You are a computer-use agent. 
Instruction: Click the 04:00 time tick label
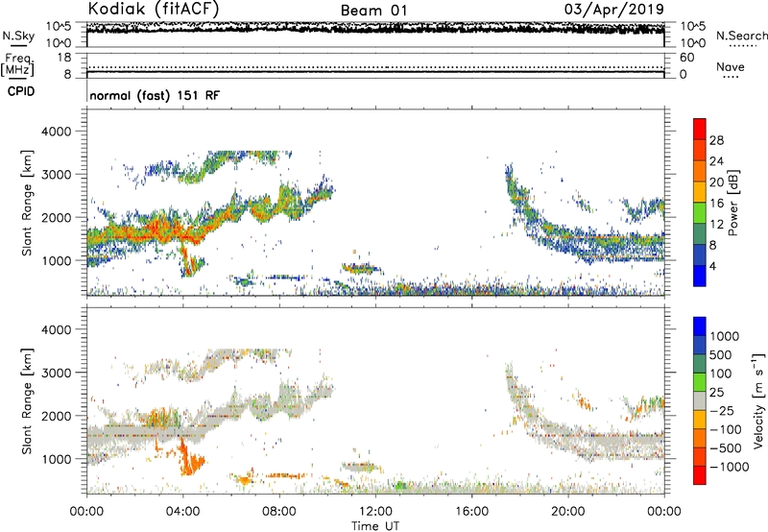[x=182, y=512]
